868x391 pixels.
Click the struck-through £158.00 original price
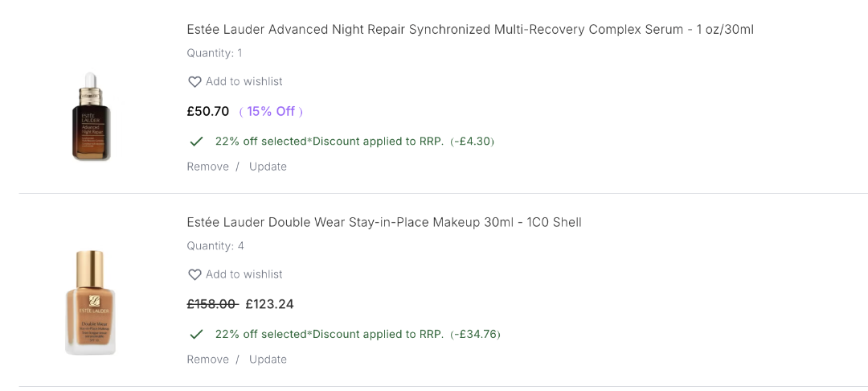212,304
